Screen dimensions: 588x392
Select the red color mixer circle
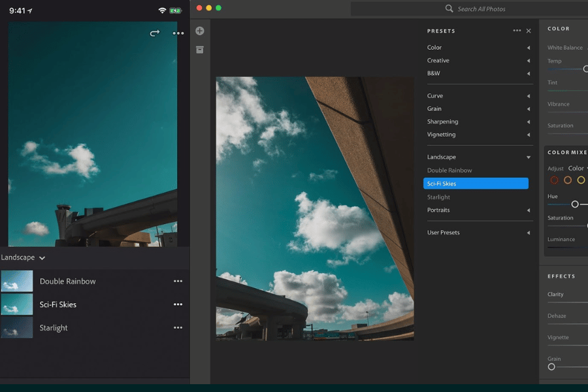[554, 180]
